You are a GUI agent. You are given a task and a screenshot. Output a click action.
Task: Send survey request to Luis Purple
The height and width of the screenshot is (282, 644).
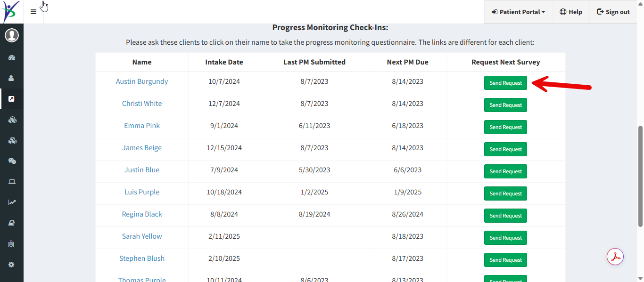(x=505, y=193)
